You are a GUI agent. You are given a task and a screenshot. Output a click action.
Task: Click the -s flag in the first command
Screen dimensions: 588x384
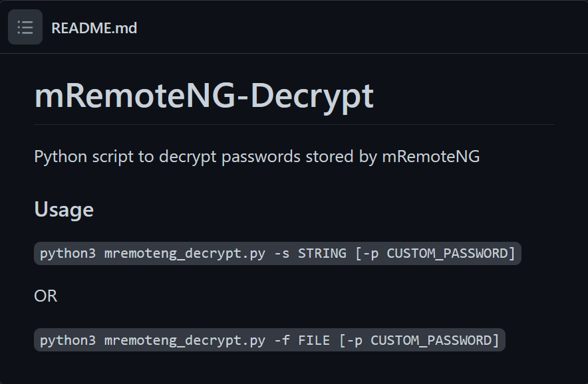282,254
